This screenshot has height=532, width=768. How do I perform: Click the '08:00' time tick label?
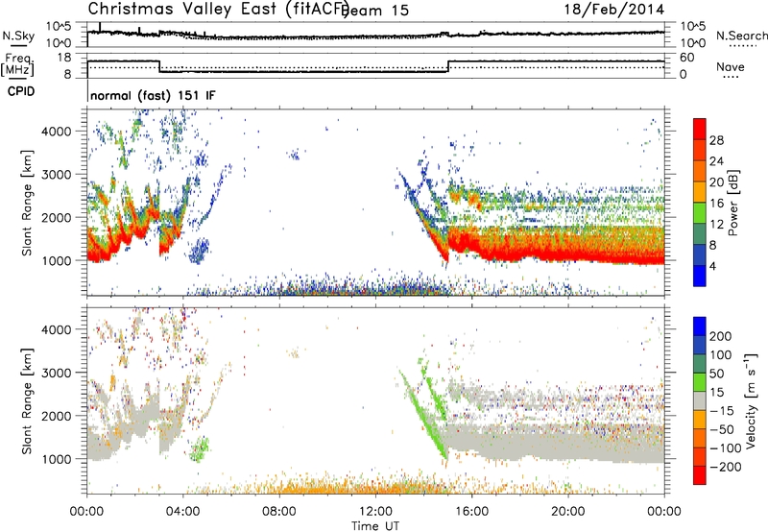pos(279,512)
